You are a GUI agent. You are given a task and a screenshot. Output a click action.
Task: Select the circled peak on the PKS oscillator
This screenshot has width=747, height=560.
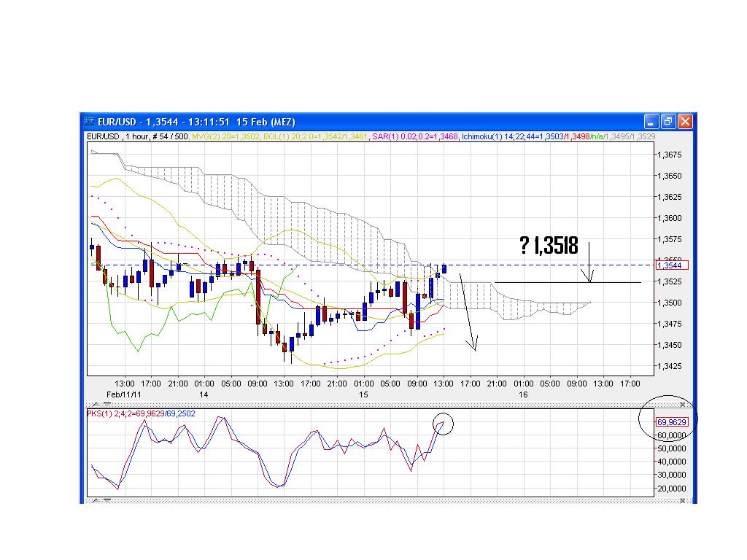pyautogui.click(x=444, y=423)
